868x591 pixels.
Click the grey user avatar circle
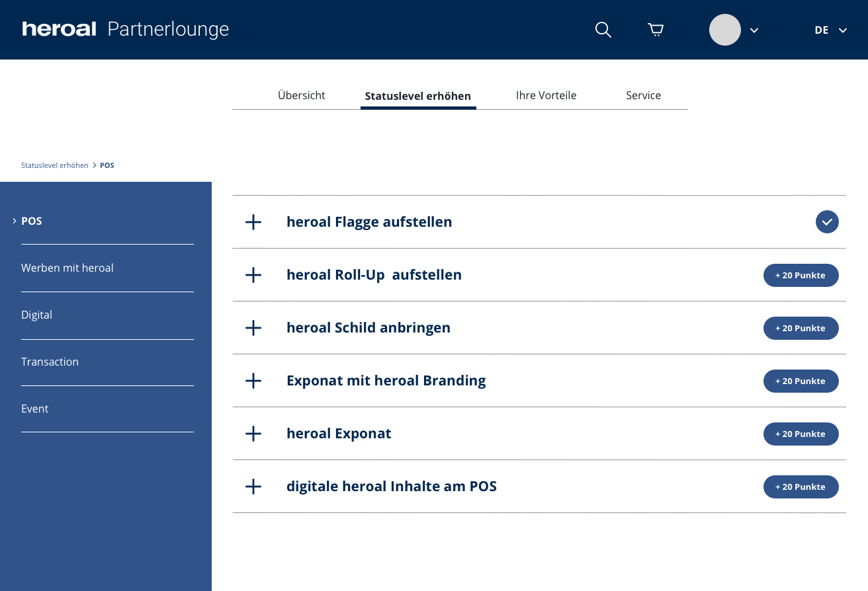click(725, 30)
